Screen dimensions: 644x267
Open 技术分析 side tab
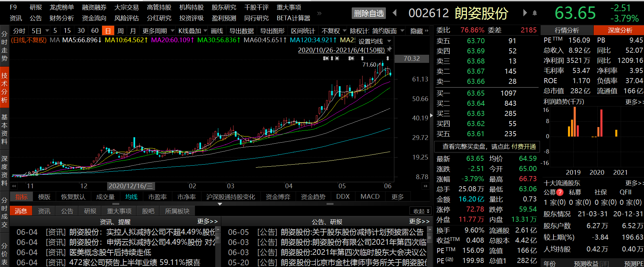(4, 88)
